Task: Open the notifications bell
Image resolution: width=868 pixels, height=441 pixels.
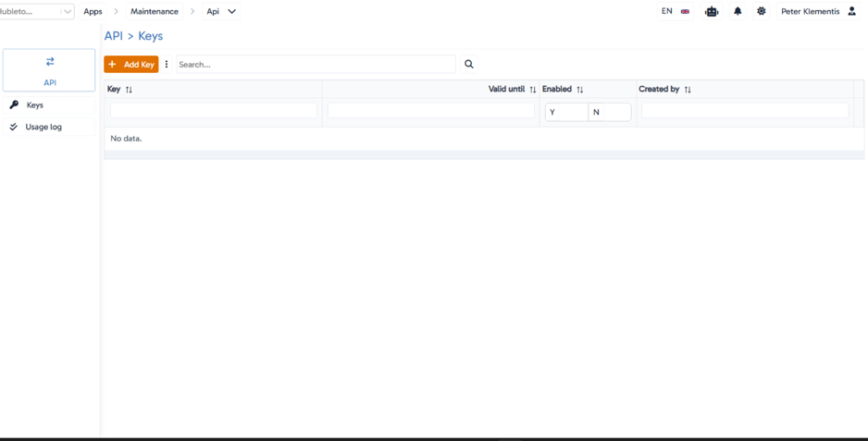Action: click(x=738, y=11)
